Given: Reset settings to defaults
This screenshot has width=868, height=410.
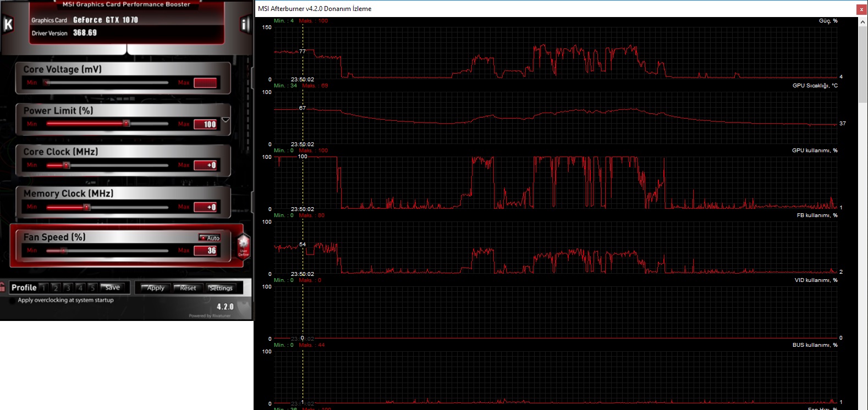Looking at the screenshot, I should coord(188,287).
